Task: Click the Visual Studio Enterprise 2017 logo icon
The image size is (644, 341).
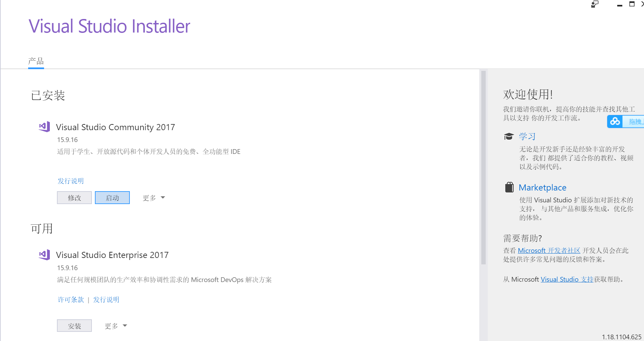Action: point(44,255)
